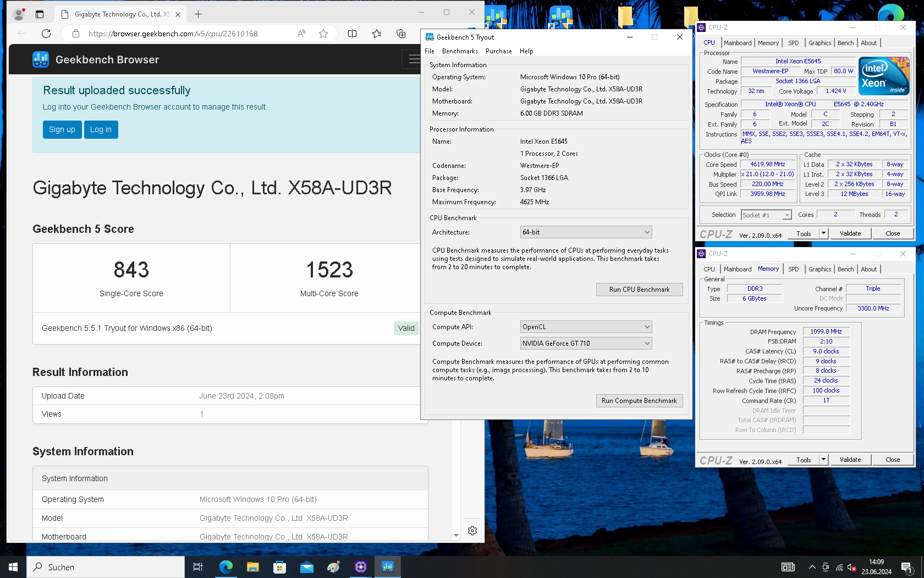Open notification center icon in tray

click(x=907, y=567)
